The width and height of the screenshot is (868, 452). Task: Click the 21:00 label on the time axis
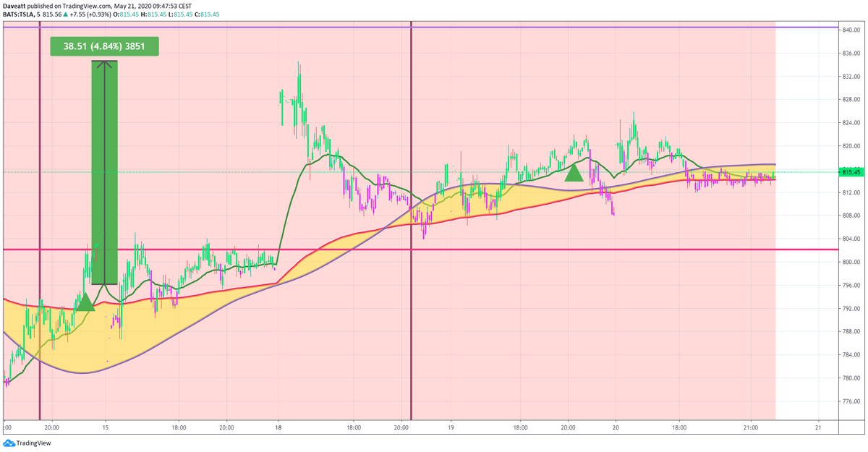click(x=751, y=427)
